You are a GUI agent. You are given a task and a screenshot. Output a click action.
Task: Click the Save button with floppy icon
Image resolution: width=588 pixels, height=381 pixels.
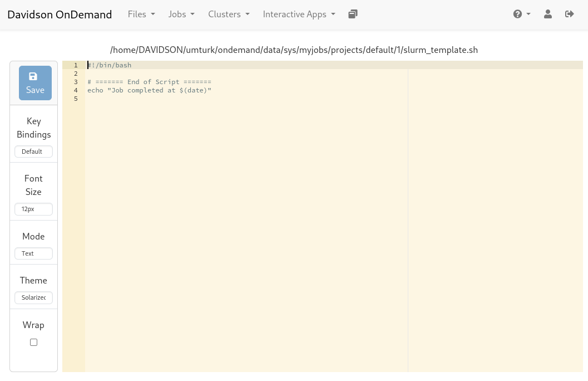coord(35,83)
